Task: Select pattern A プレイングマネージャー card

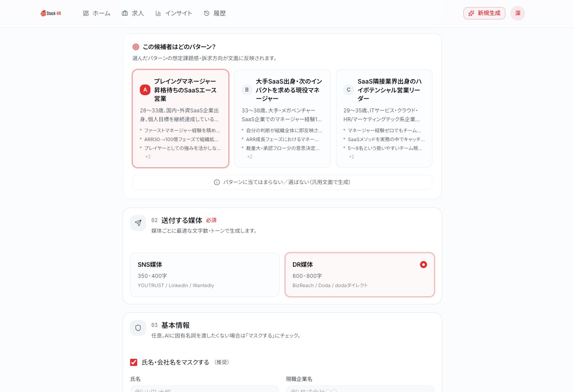Action: [181, 119]
